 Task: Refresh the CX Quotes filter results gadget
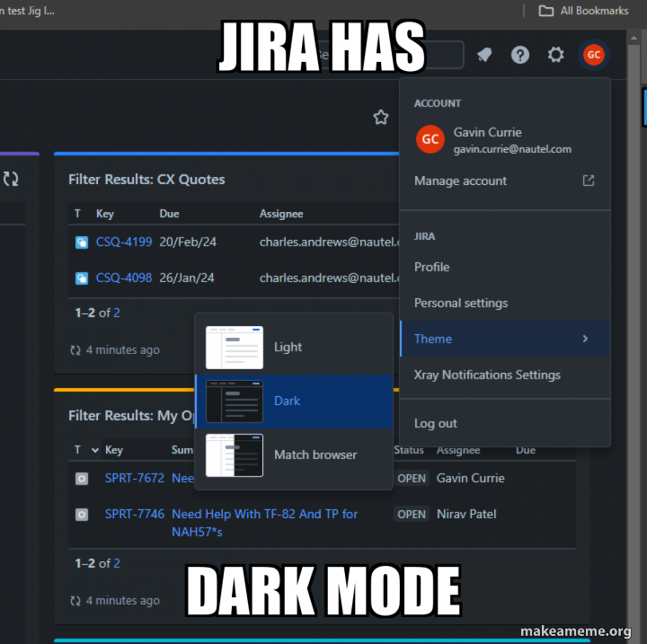[75, 350]
